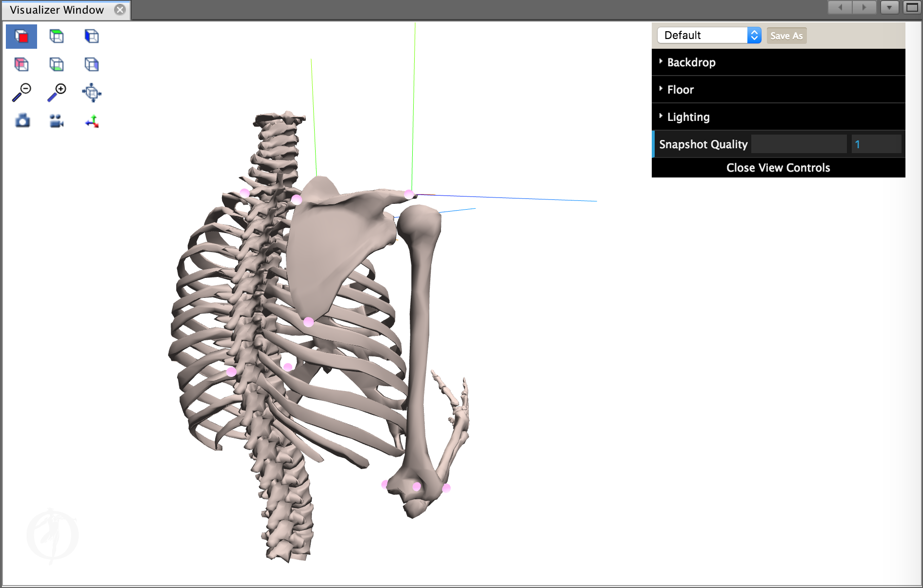Take a snapshot with the camera icon

(x=21, y=120)
